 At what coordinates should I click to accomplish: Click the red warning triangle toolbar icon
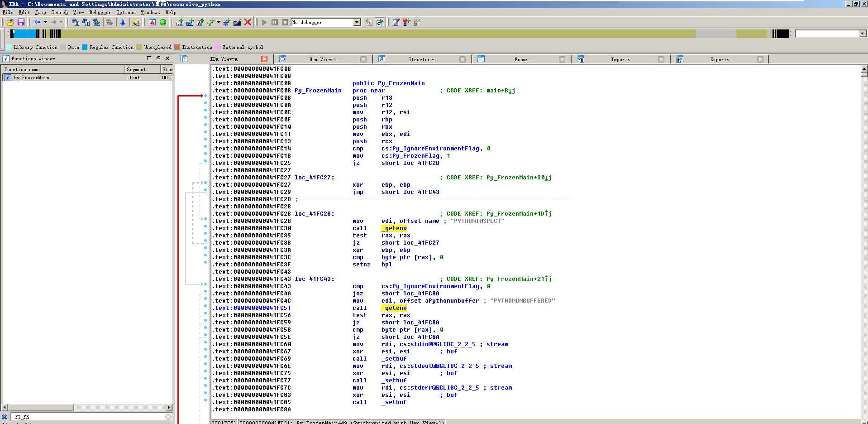[x=153, y=22]
